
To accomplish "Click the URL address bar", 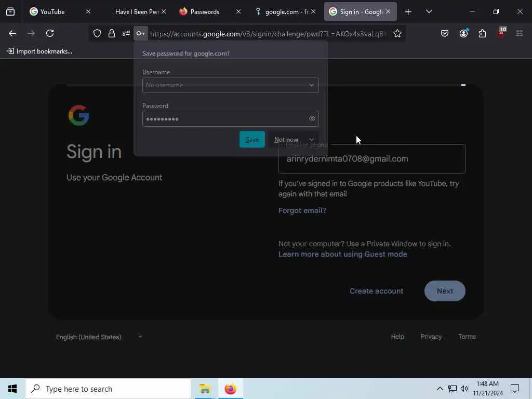I will [268, 34].
